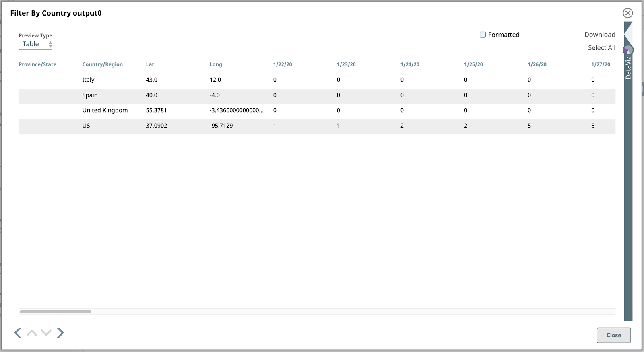The width and height of the screenshot is (644, 352).
Task: Click US latitude value 37.0902
Action: point(156,126)
